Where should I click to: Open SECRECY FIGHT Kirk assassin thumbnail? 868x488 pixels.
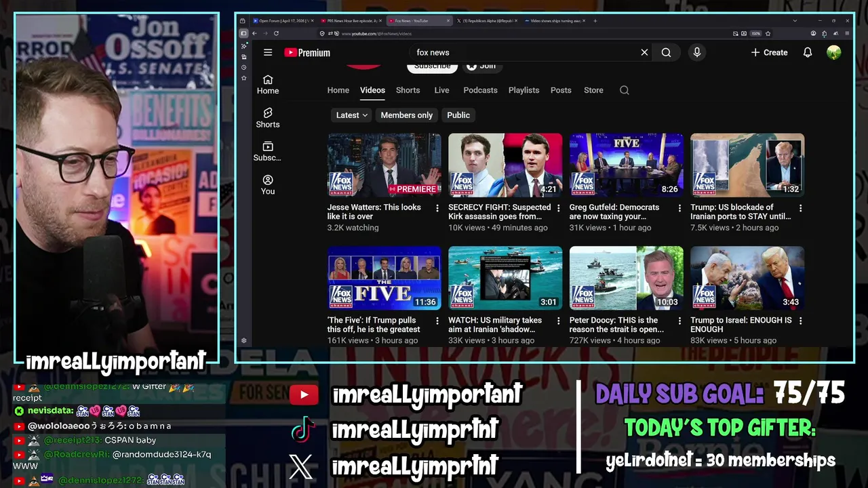click(505, 165)
